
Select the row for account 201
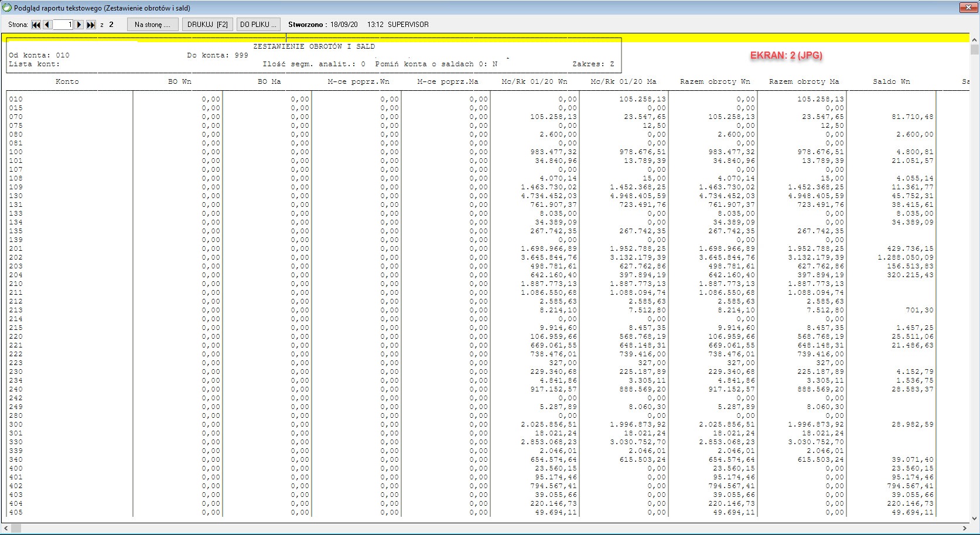click(16, 248)
